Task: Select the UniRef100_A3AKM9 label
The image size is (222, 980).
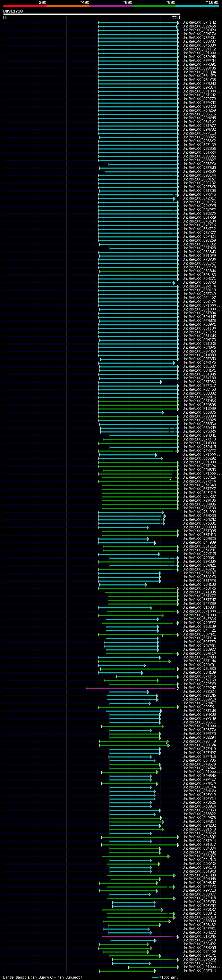Action: 199,428
